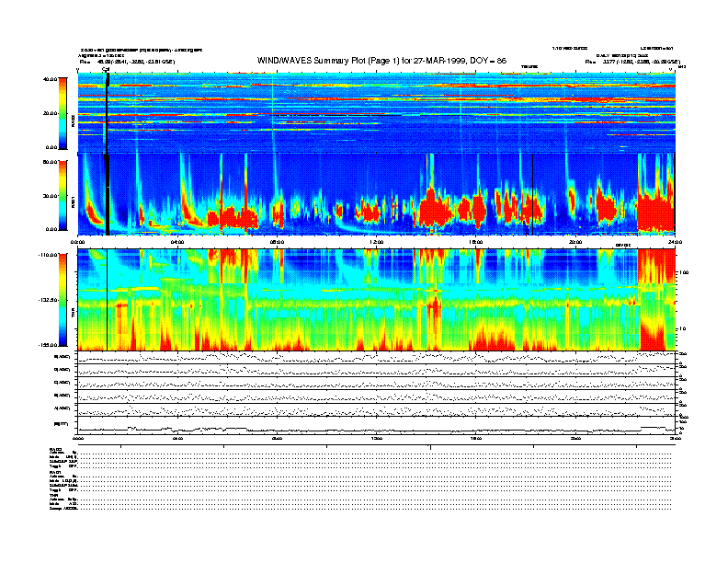The image size is (728, 563).
Task: Click the WIND/WAVES Summary Plot title
Action: pos(381,61)
